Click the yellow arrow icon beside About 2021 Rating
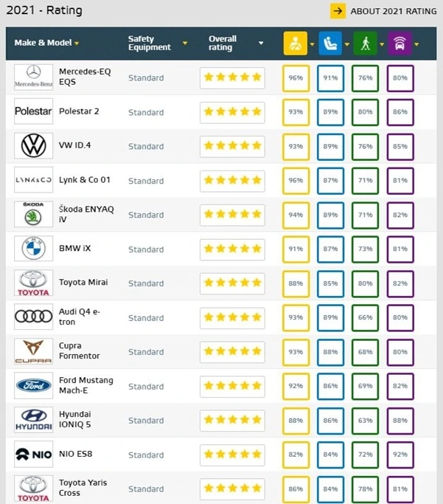 click(x=338, y=11)
